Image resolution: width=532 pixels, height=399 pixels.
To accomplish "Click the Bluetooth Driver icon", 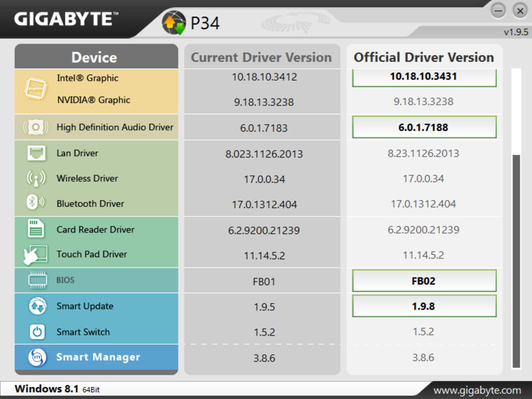I will (x=36, y=203).
